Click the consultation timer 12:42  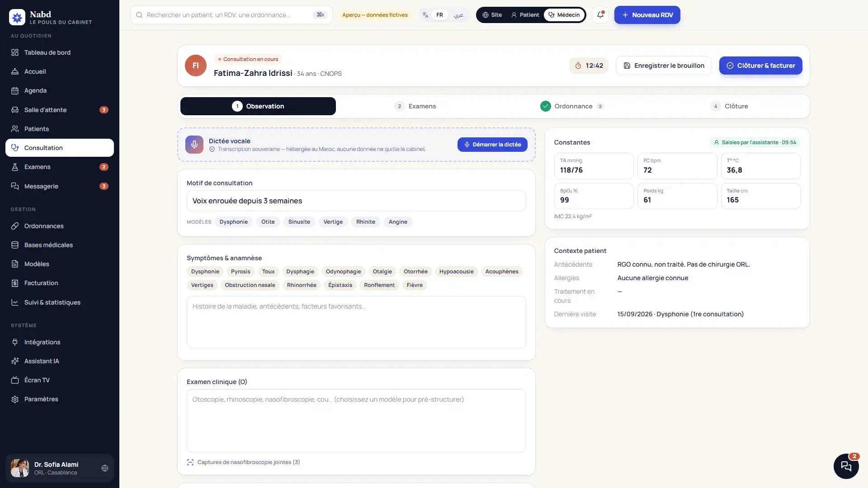(589, 66)
